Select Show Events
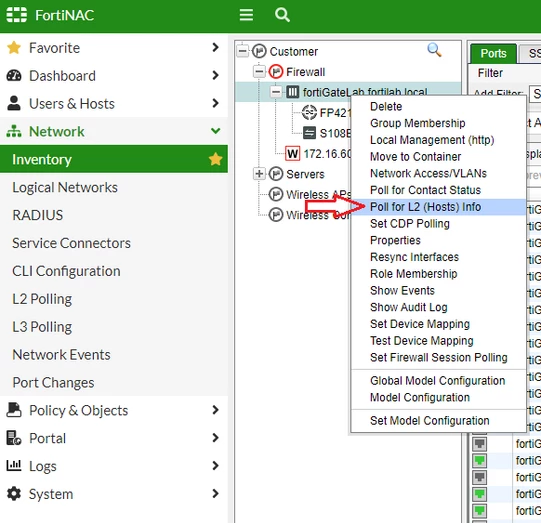This screenshot has width=541, height=523. [439, 290]
